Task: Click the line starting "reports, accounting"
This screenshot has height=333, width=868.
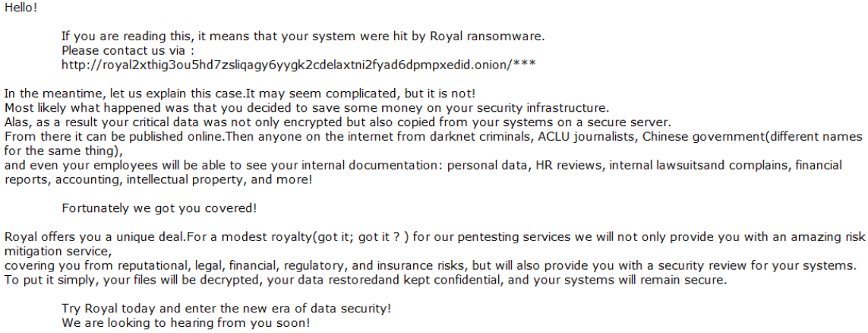Action: click(158, 179)
